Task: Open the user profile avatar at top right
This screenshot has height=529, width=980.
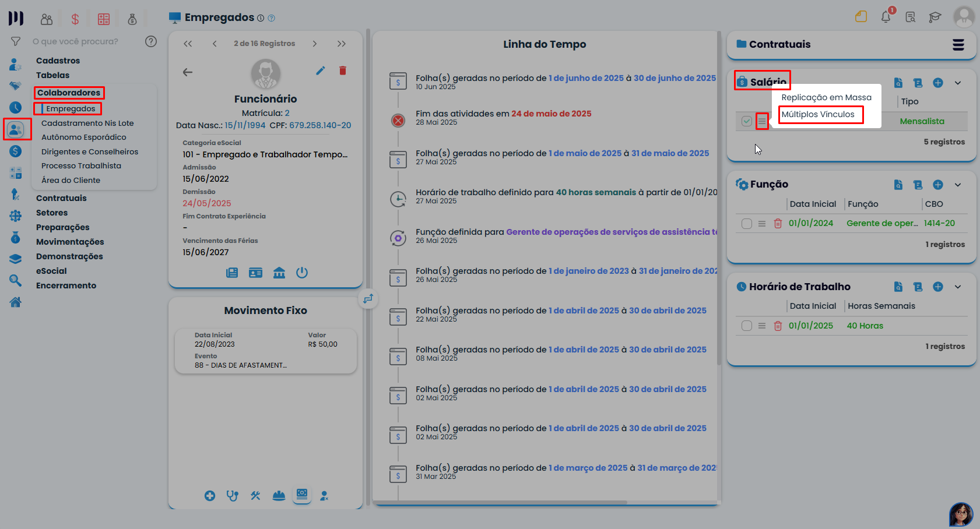Action: pos(964,16)
